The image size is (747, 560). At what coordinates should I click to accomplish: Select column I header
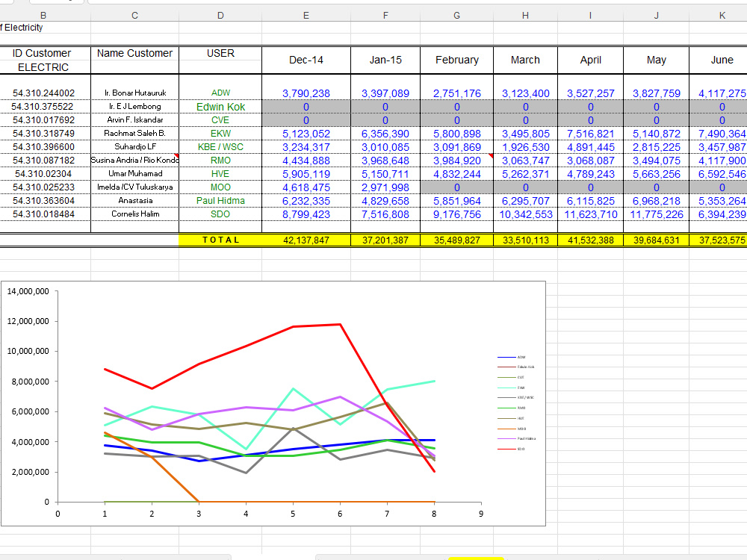[590, 16]
